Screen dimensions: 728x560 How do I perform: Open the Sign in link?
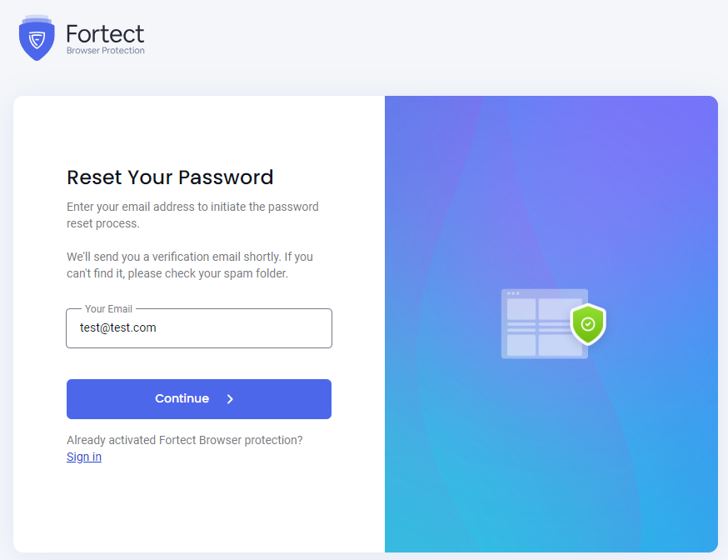tap(84, 457)
